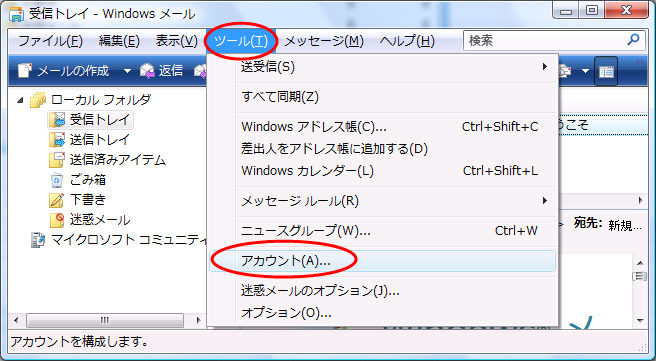Viewport: 656px width, 361px height.
Task: Click the message list right scroll arrow
Action: (x=640, y=201)
